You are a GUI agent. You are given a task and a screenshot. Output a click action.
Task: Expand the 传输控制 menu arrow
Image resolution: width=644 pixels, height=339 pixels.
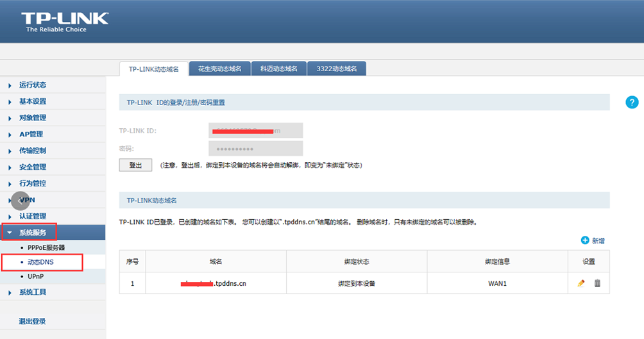point(10,151)
